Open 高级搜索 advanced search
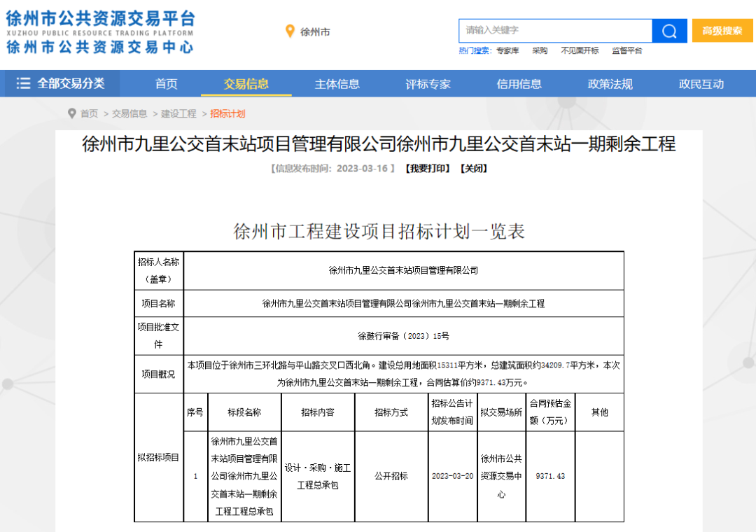756x532 pixels. pos(722,31)
